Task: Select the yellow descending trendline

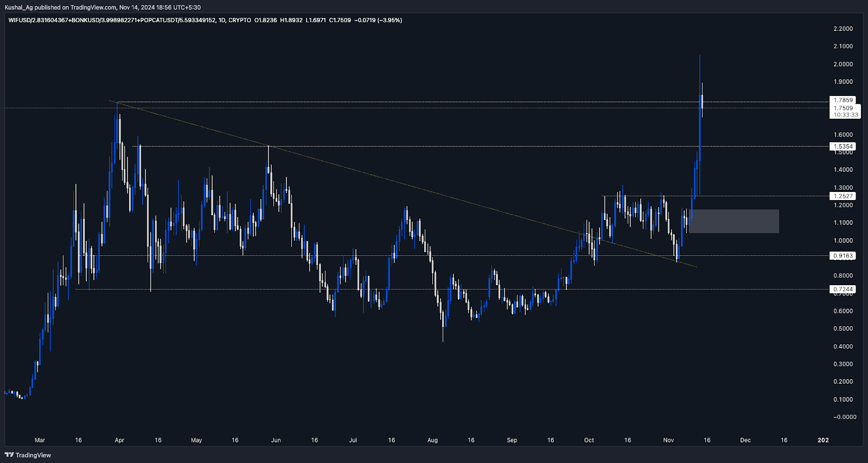Action: pyautogui.click(x=403, y=184)
